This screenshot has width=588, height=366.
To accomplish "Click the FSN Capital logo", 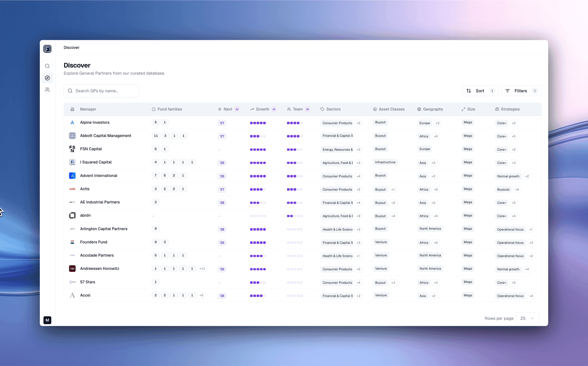I will pos(72,149).
